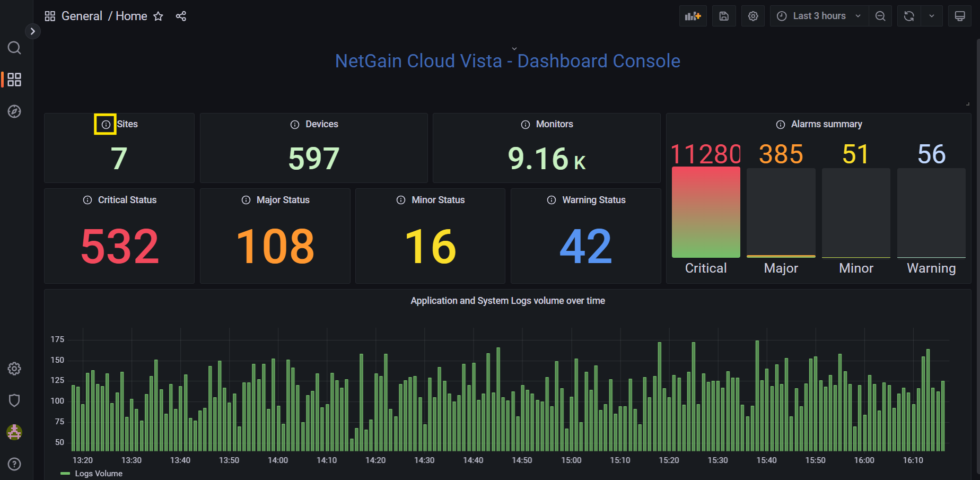Share the dashboard via share icon

coord(181,16)
